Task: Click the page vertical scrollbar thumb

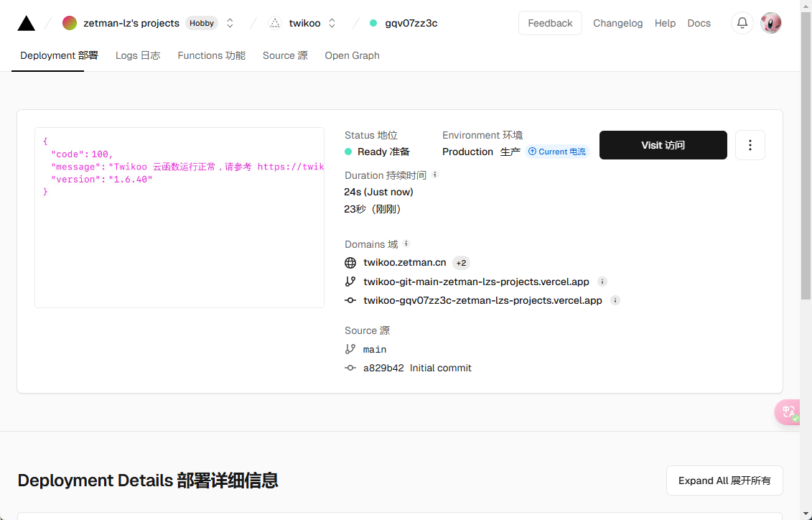Action: point(806,155)
